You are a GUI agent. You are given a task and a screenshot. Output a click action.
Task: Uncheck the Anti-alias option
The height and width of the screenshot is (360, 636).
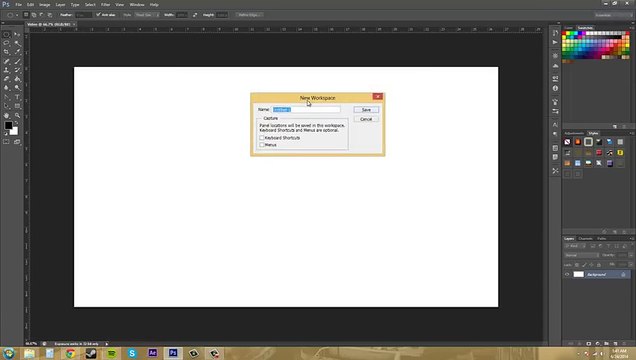point(98,15)
